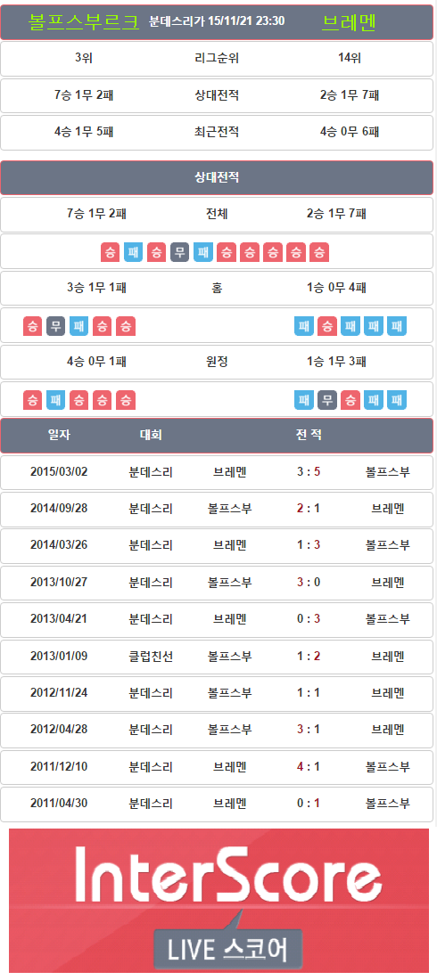Viewport: 437px width, 980px height.
Task: Click the 1 : 3 score
Action: click(309, 545)
